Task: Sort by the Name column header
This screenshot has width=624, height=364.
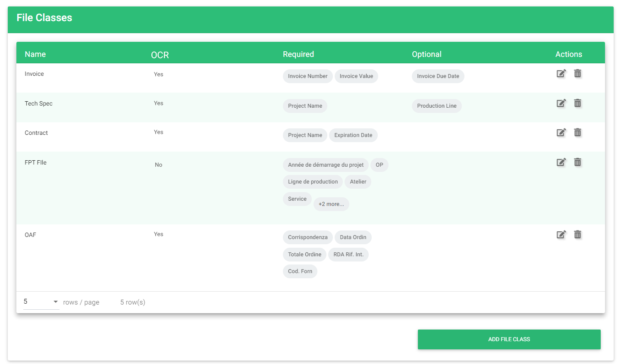Action: pos(35,54)
